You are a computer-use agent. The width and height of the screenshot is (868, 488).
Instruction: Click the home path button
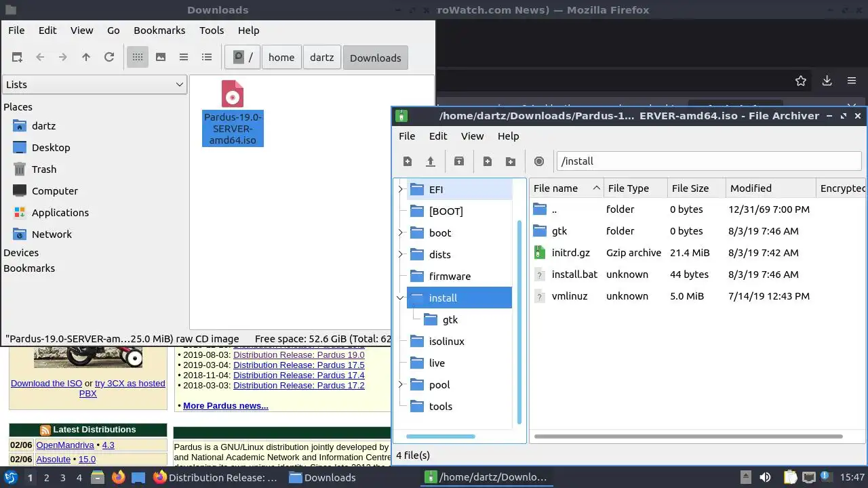pyautogui.click(x=281, y=58)
